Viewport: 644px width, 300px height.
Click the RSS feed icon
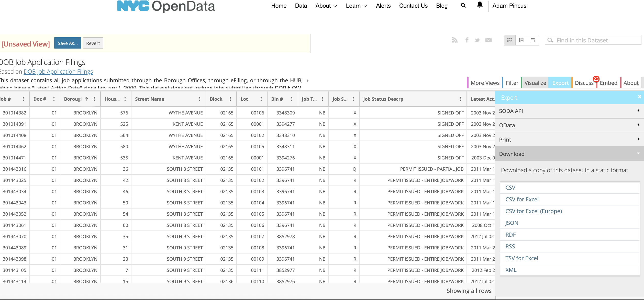coord(454,40)
